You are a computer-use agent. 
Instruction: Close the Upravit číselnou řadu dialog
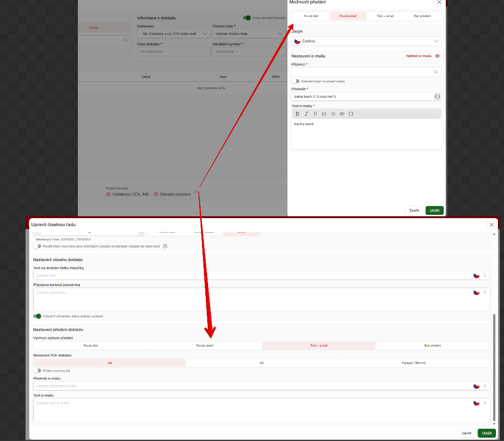(x=491, y=225)
